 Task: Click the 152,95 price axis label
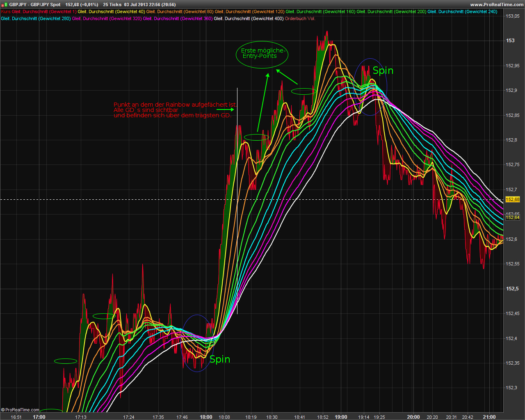pyautogui.click(x=513, y=66)
